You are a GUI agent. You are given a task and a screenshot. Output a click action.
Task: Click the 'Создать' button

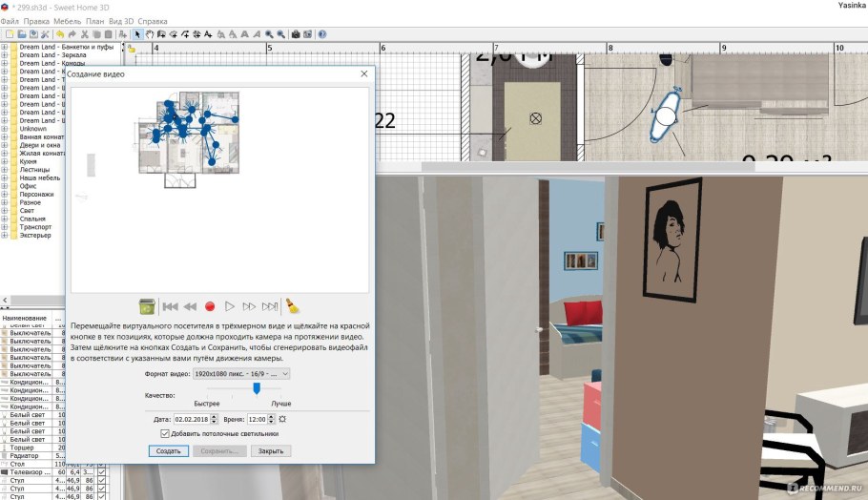point(168,450)
